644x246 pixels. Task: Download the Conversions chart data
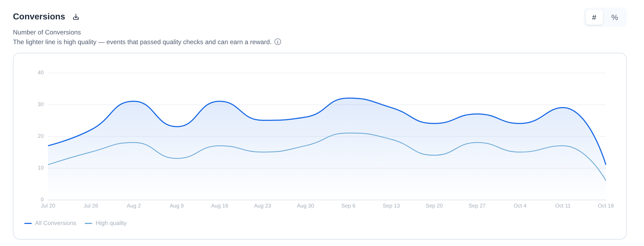tap(76, 17)
